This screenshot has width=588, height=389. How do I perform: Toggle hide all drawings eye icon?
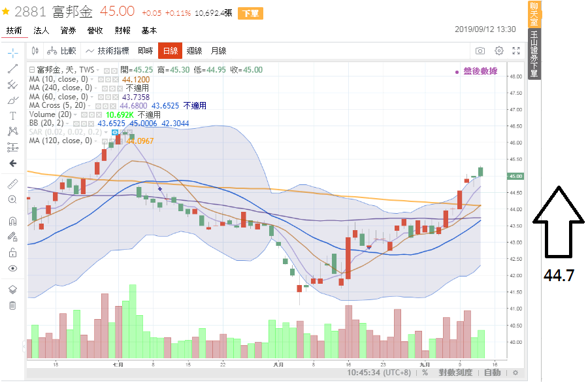pyautogui.click(x=13, y=268)
